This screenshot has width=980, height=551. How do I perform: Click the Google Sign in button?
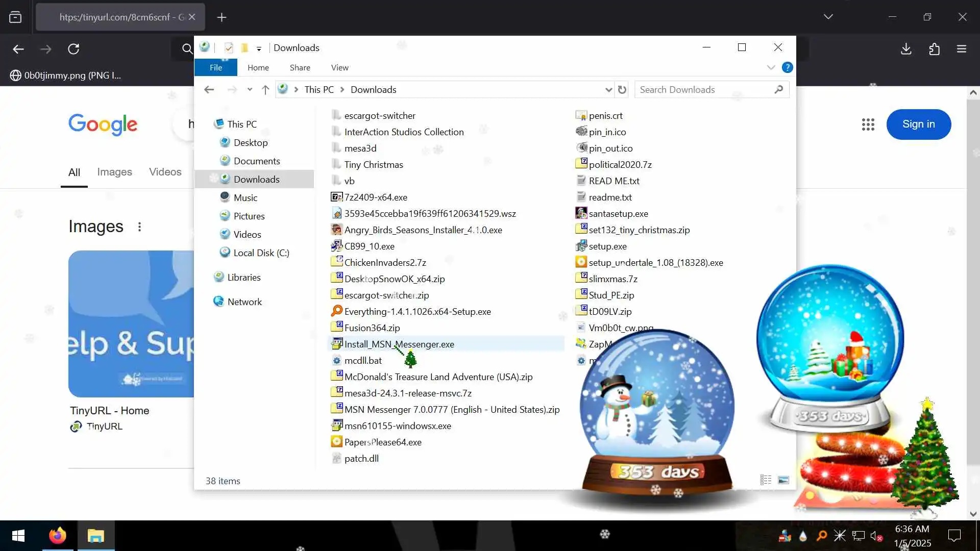click(918, 124)
